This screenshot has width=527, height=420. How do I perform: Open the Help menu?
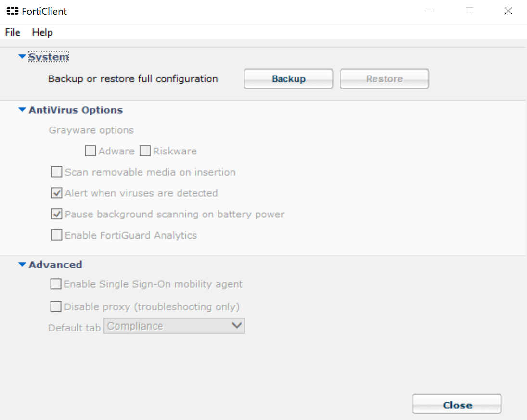[x=42, y=32]
